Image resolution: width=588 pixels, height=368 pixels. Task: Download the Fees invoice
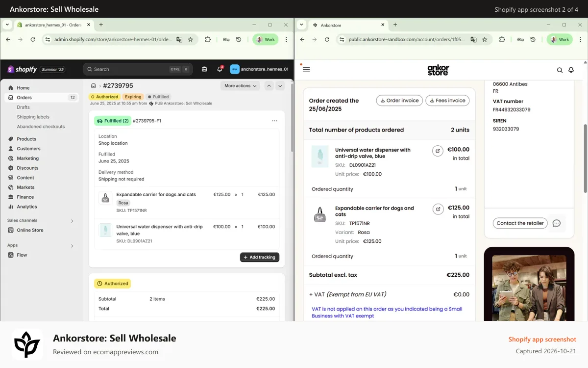click(447, 101)
